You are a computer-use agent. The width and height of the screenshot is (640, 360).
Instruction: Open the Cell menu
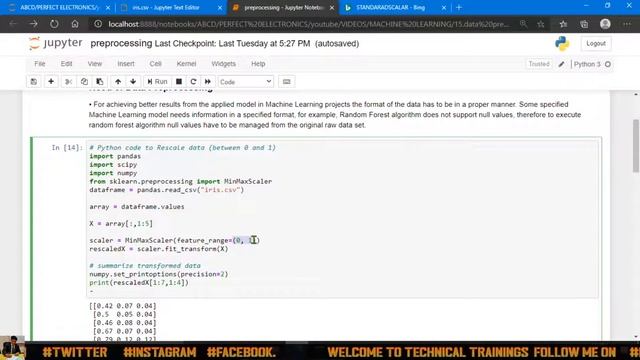point(156,64)
